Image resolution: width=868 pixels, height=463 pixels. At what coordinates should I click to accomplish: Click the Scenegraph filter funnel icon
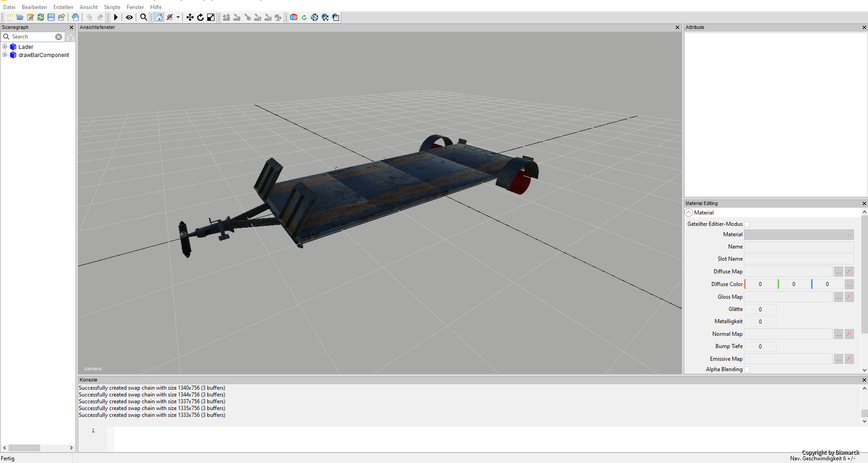pos(71,37)
